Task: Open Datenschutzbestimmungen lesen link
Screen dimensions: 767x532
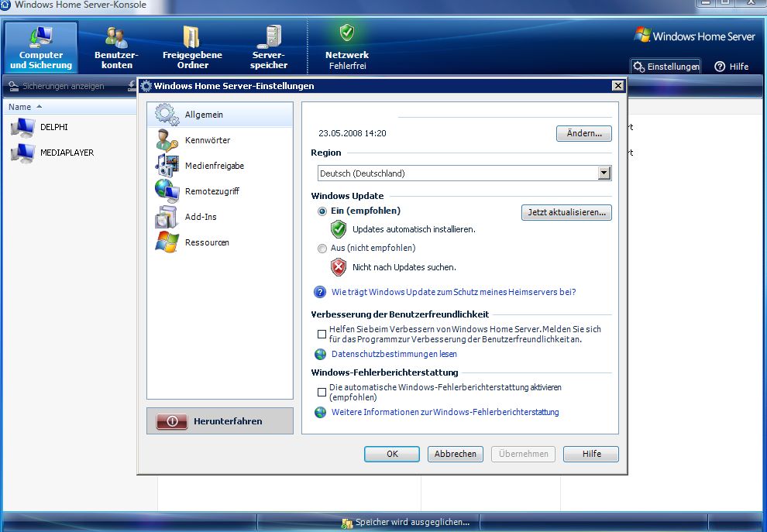Action: (x=394, y=354)
